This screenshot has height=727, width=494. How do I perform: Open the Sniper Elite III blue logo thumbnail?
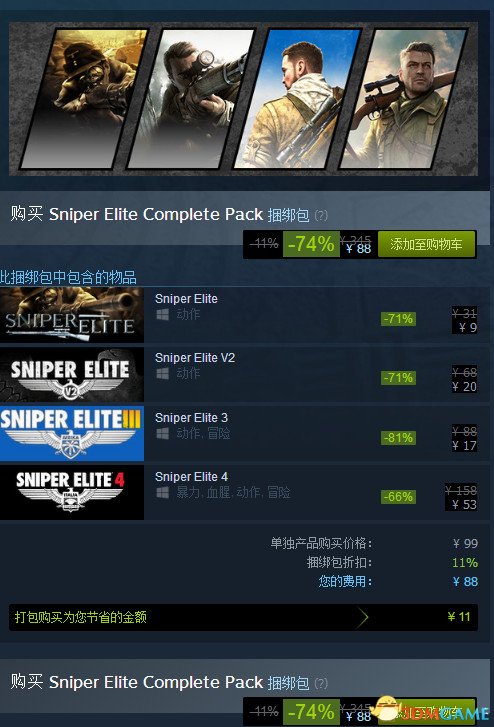click(72, 434)
